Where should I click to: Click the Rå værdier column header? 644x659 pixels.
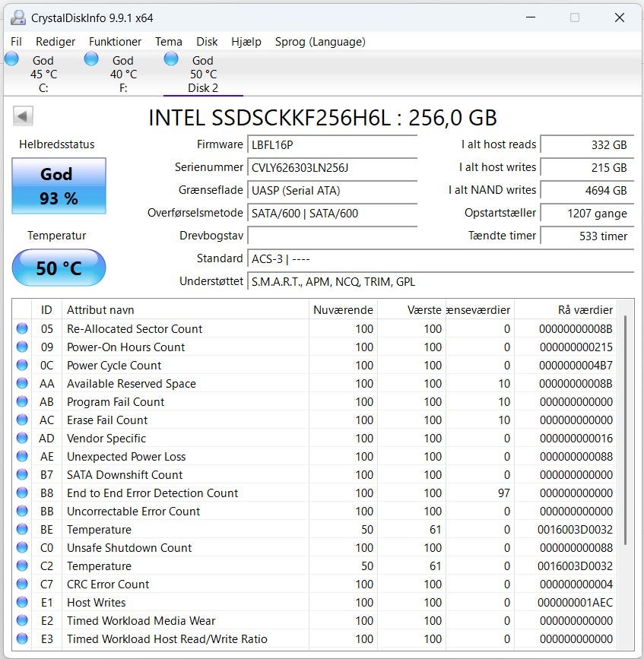[x=566, y=310]
